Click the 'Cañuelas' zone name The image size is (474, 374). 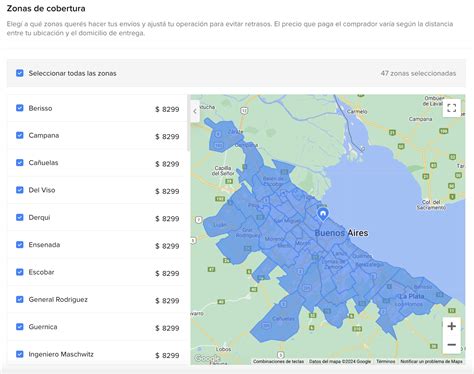[43, 163]
